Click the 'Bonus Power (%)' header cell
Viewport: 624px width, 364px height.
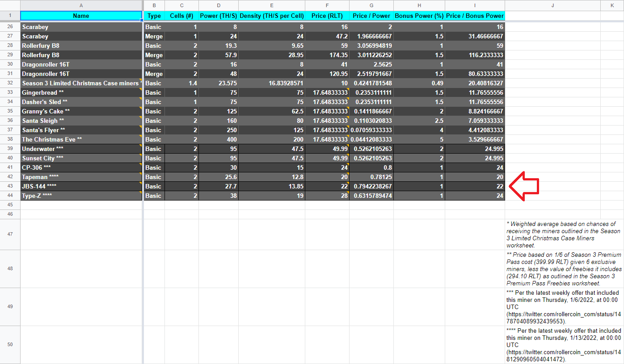pyautogui.click(x=419, y=16)
